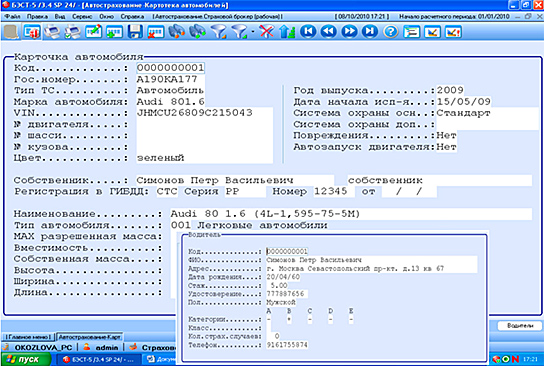The image size is (544, 366).
Task: Open help via question mark icon
Action: click(x=391, y=32)
